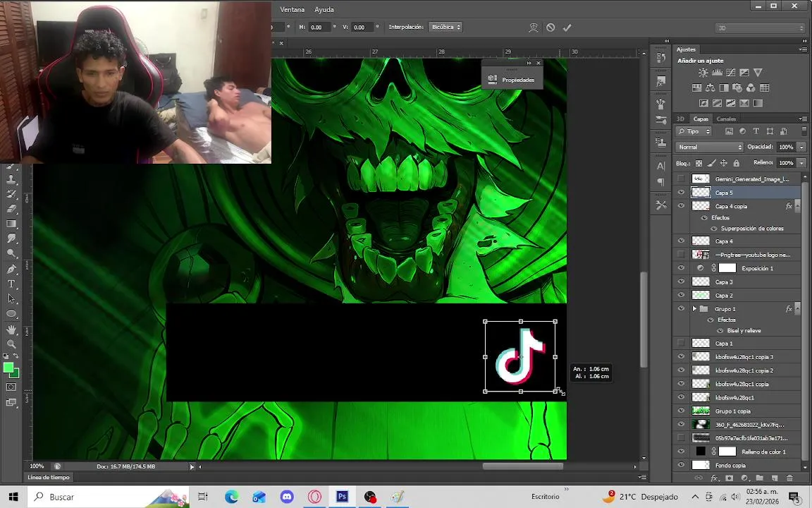Expand the Grupo 1 folder

coord(694,309)
